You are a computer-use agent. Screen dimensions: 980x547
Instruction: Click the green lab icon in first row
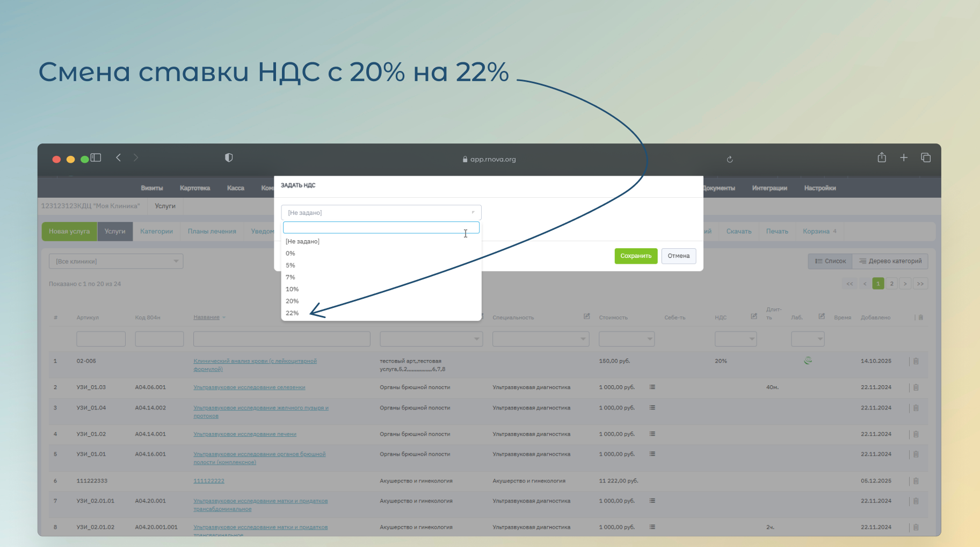coord(808,361)
